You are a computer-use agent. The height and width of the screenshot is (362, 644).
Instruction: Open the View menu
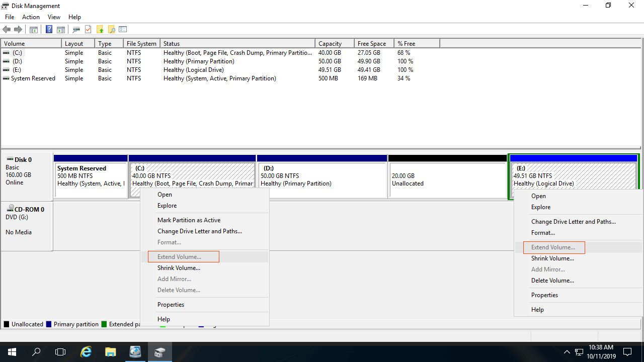54,17
